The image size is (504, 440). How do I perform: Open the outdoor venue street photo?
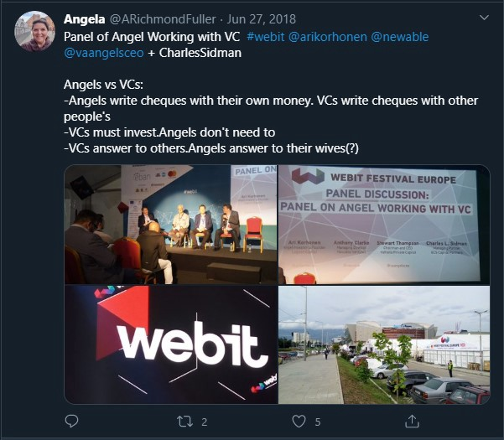point(384,344)
